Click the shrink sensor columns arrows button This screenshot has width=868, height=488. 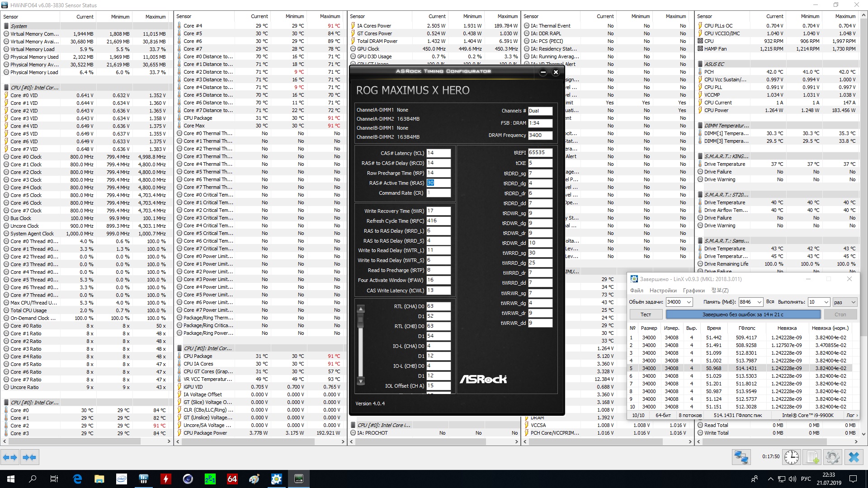pos(30,457)
